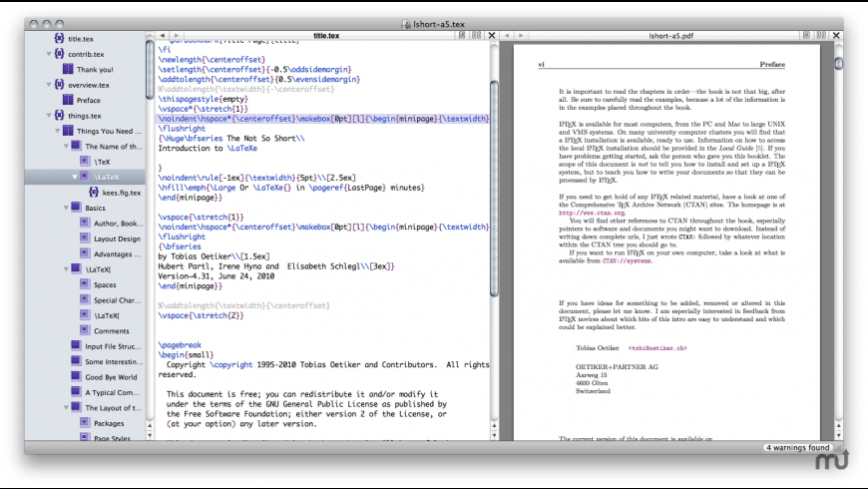Click the editor pane vertical scrollbar thumb

point(494,189)
